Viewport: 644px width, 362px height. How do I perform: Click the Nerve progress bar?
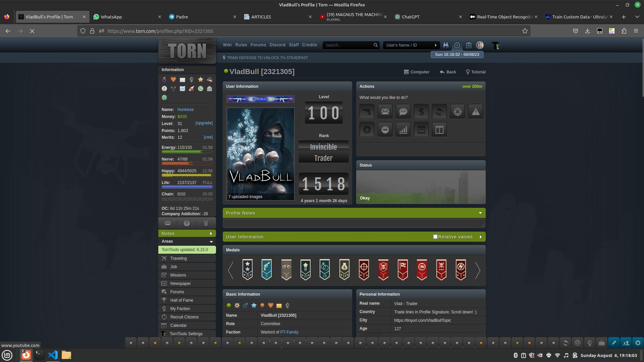[x=187, y=164]
